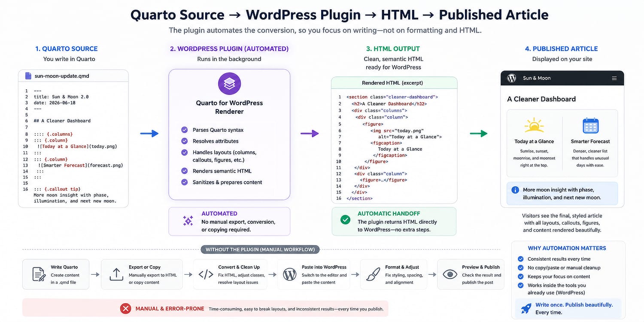The width and height of the screenshot is (644, 322).
Task: Click the Convert & Clean Up card title
Action: [x=239, y=267]
